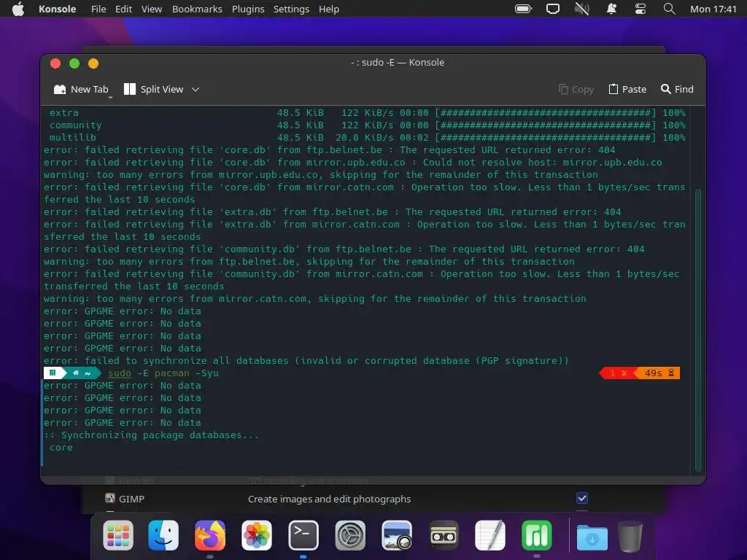Viewport: 747px width, 560px height.
Task: Click the display icon in menu bar
Action: pyautogui.click(x=553, y=9)
